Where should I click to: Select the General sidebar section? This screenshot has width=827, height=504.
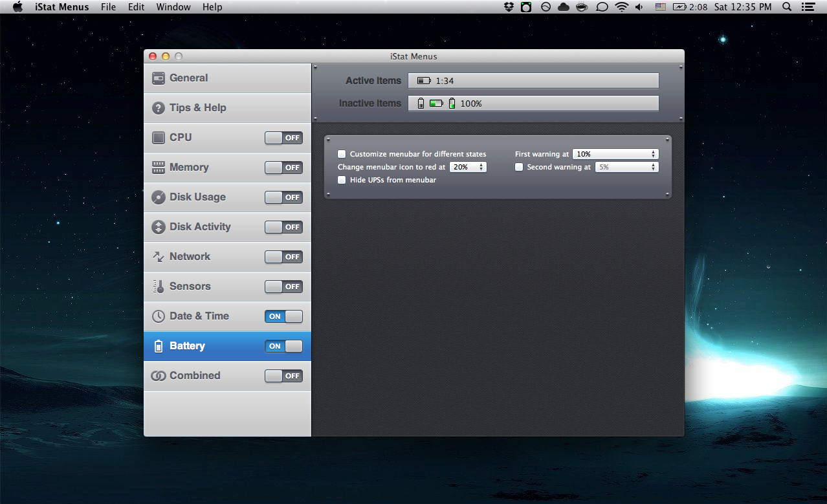[228, 78]
